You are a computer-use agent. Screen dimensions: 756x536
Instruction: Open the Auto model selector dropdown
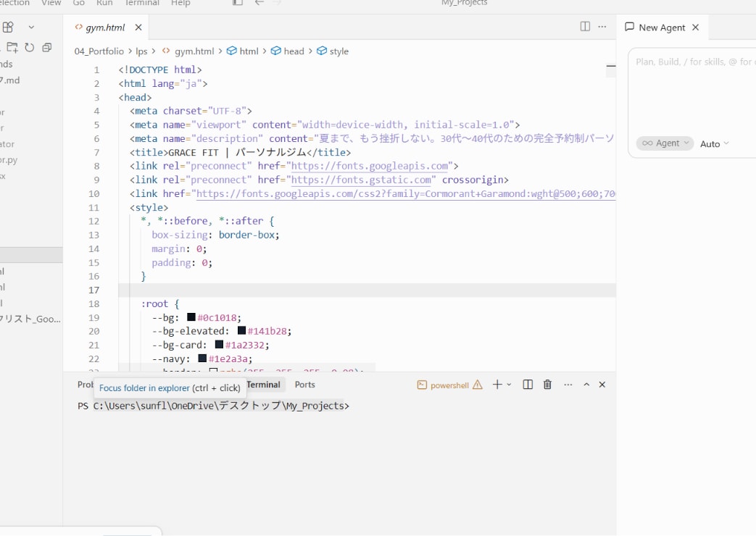tap(715, 143)
